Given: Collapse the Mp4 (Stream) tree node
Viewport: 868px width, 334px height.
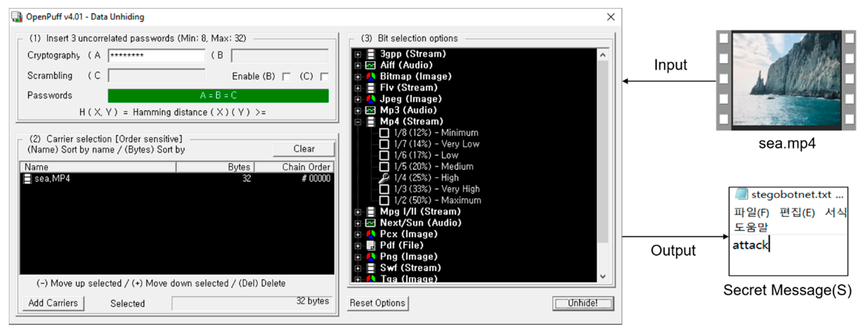Looking at the screenshot, I should (358, 122).
